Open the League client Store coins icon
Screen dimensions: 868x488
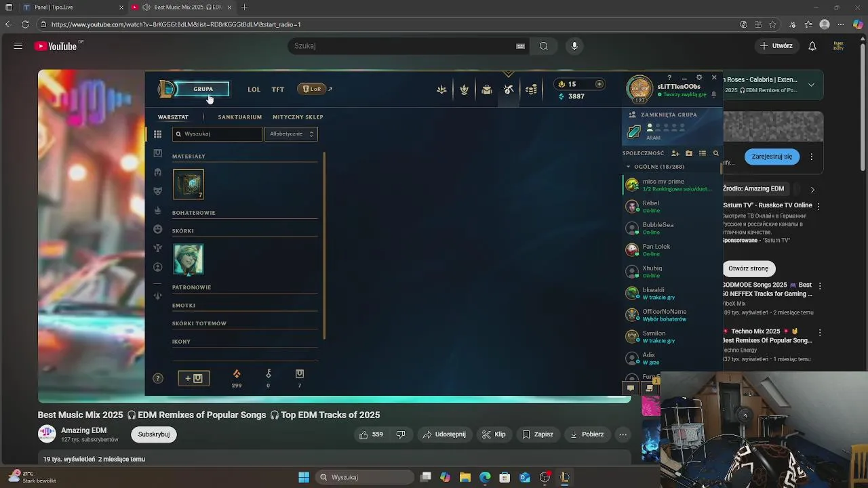click(x=532, y=89)
